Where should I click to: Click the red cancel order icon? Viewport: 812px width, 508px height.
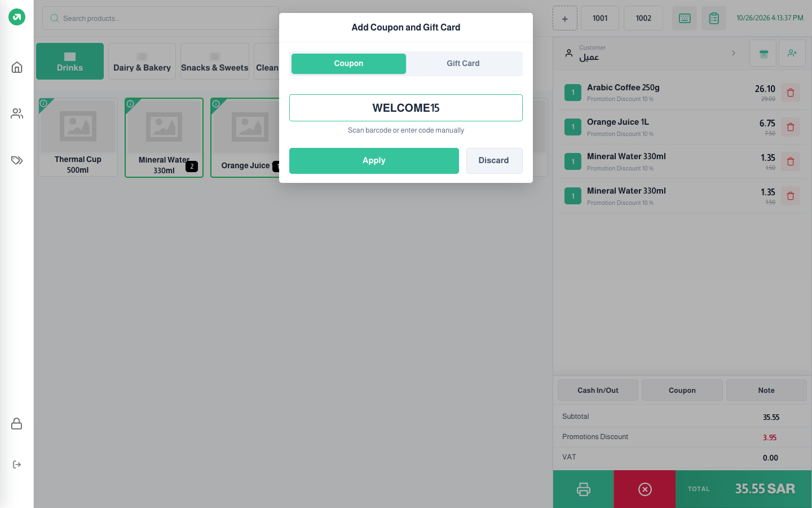pos(645,489)
